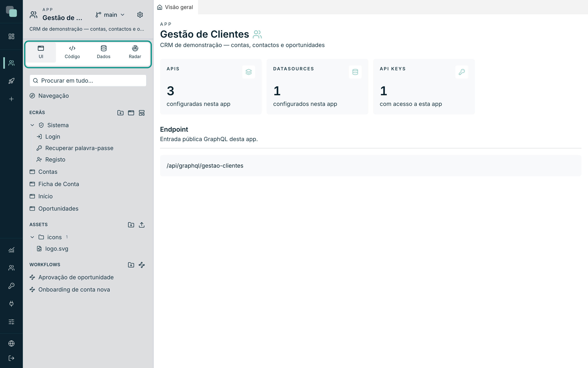
Task: Click the plug icon in the left rail
Action: coord(11,304)
